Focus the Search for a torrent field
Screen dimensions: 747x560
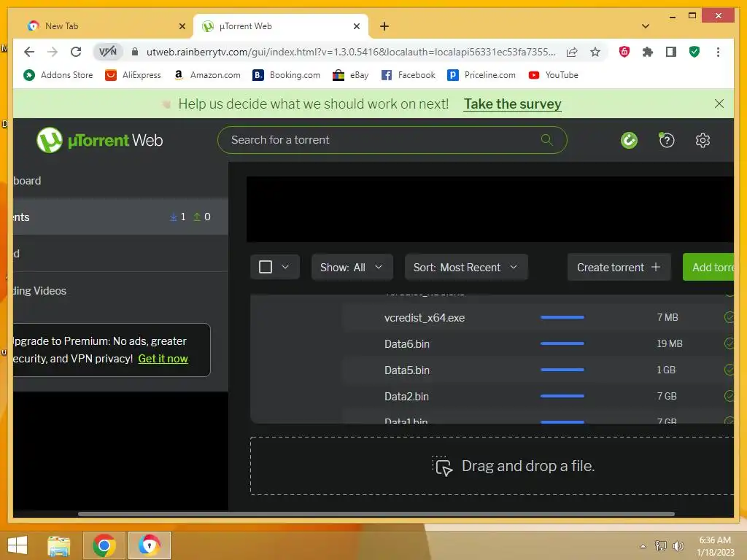pyautogui.click(x=392, y=140)
